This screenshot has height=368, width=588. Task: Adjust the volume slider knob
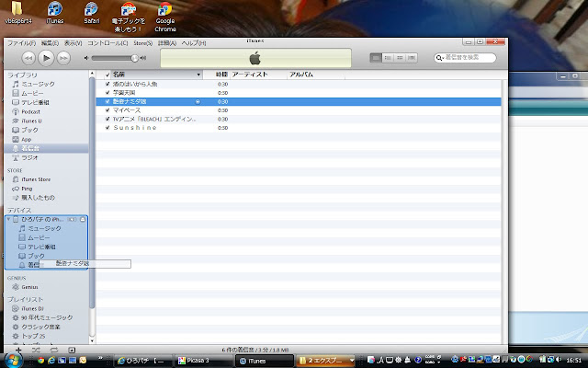click(x=134, y=58)
